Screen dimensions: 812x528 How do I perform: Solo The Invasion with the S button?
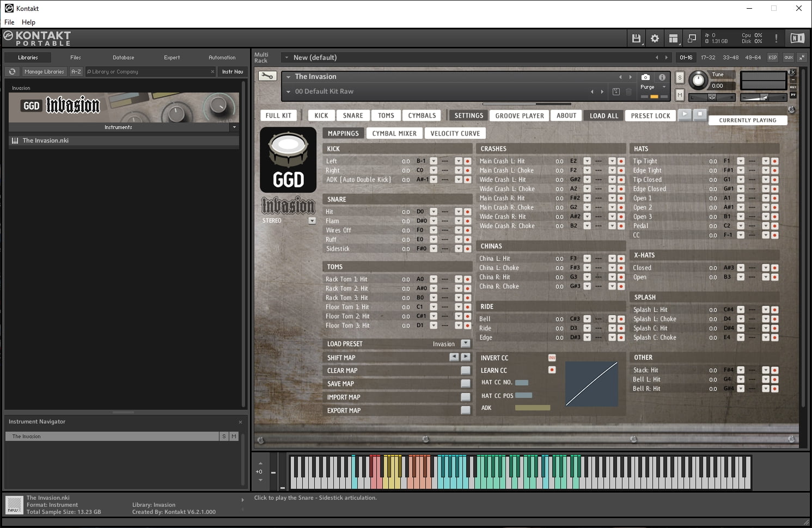679,77
